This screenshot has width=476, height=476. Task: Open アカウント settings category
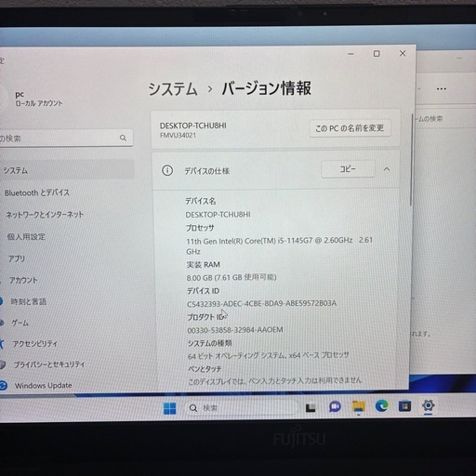23,280
